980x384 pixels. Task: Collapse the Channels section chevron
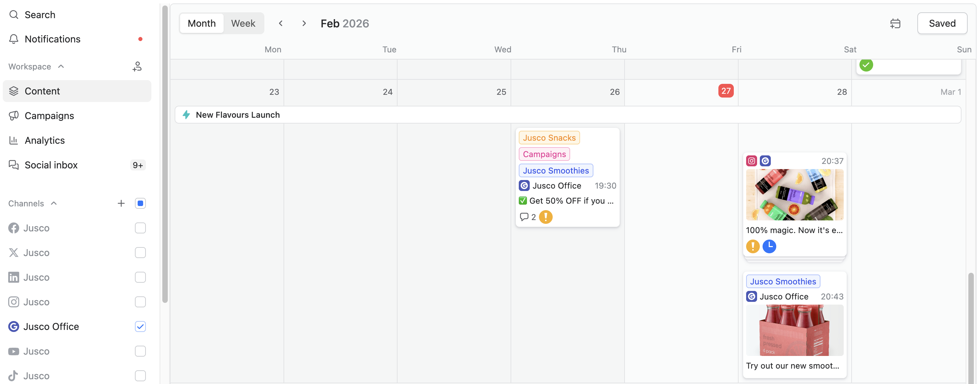tap(54, 203)
